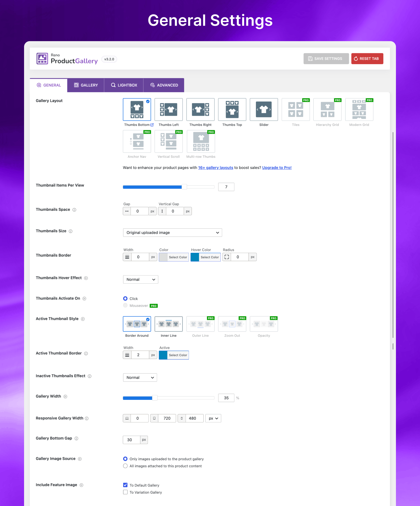420x506 pixels.
Task: Switch to the Gallery tab
Action: click(x=86, y=85)
